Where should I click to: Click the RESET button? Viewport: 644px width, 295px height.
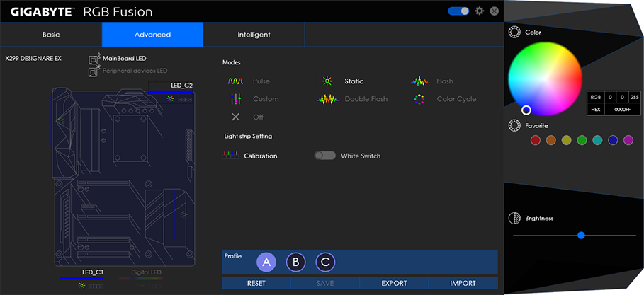pyautogui.click(x=256, y=283)
